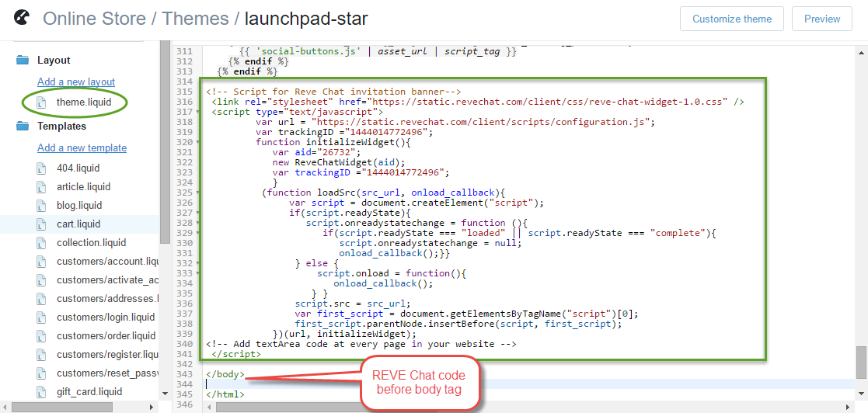The height and width of the screenshot is (413, 868).
Task: Click the Shopify theme logo icon
Action: click(23, 19)
